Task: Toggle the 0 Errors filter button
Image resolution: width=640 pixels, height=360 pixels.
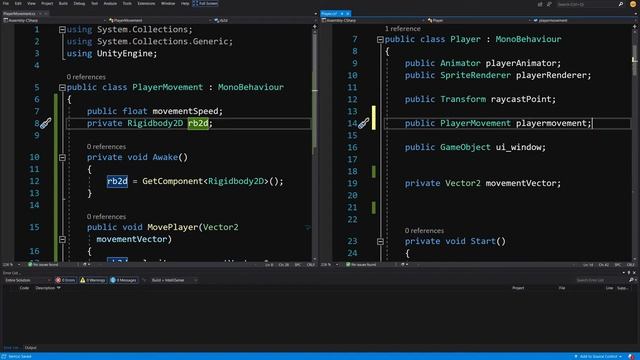Action: coord(66,280)
